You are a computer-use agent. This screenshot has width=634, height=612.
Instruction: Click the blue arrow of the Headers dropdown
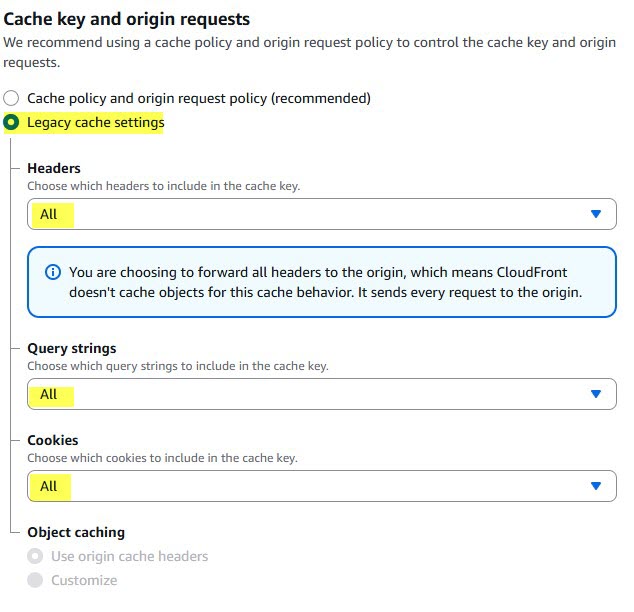596,214
